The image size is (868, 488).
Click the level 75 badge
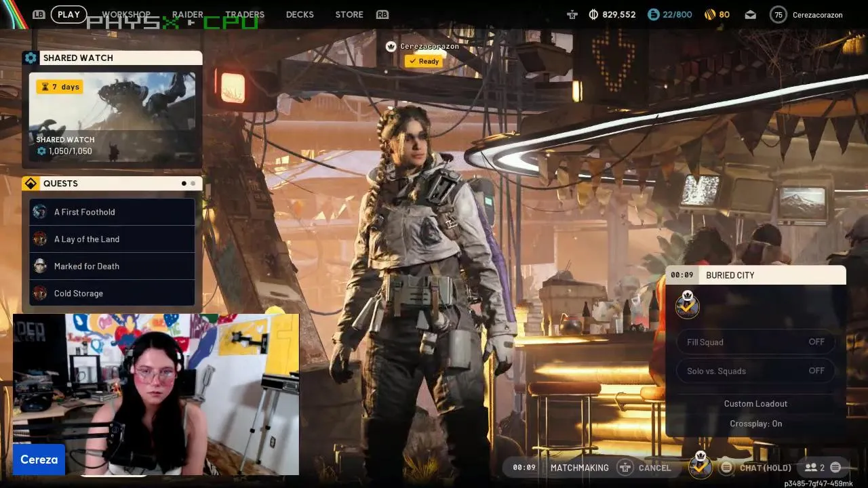pyautogui.click(x=778, y=14)
